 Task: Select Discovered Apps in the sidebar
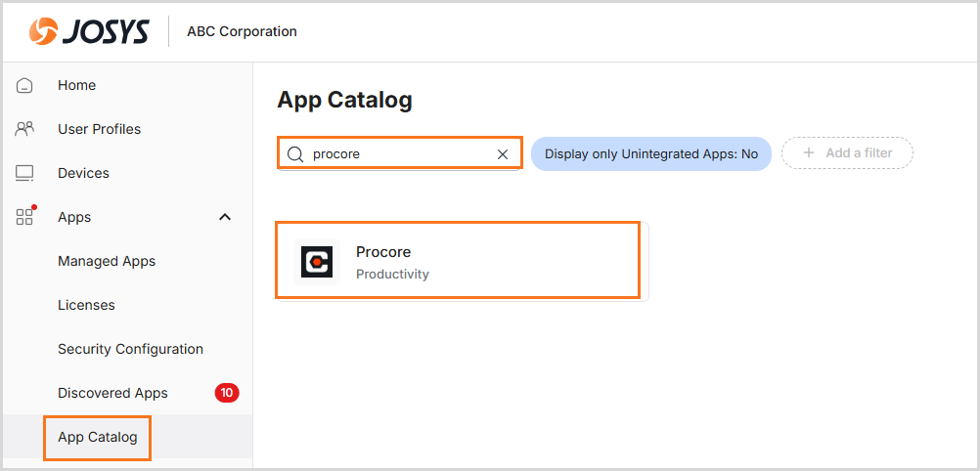coord(112,393)
